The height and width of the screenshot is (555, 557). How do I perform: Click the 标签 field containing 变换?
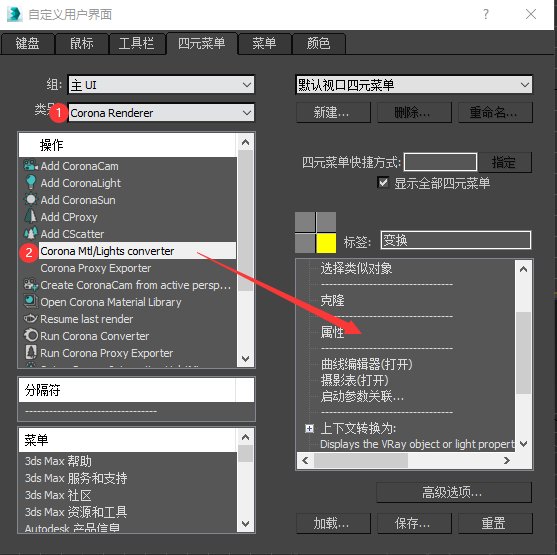(x=456, y=240)
